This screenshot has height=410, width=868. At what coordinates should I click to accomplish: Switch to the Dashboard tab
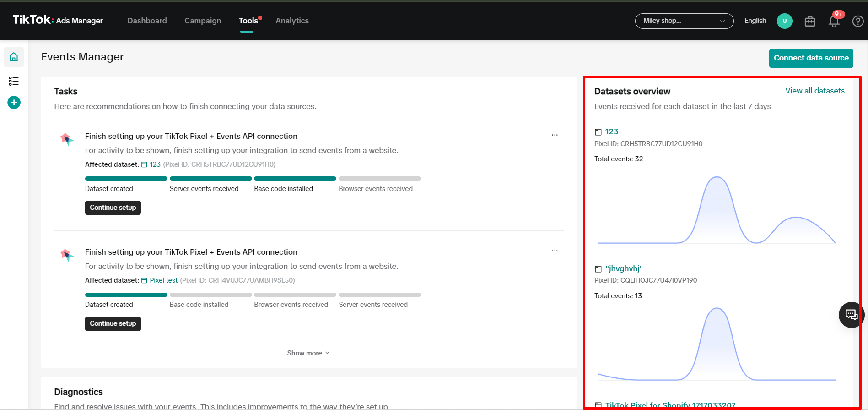tap(147, 21)
